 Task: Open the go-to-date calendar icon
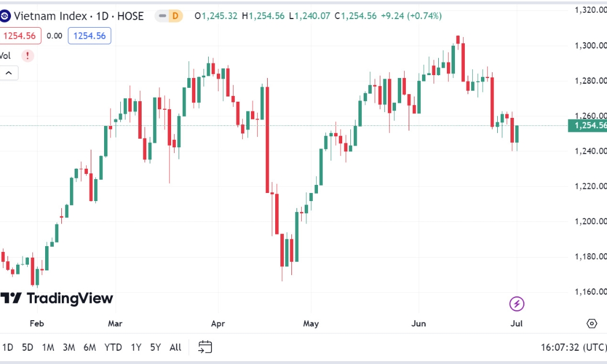click(205, 347)
